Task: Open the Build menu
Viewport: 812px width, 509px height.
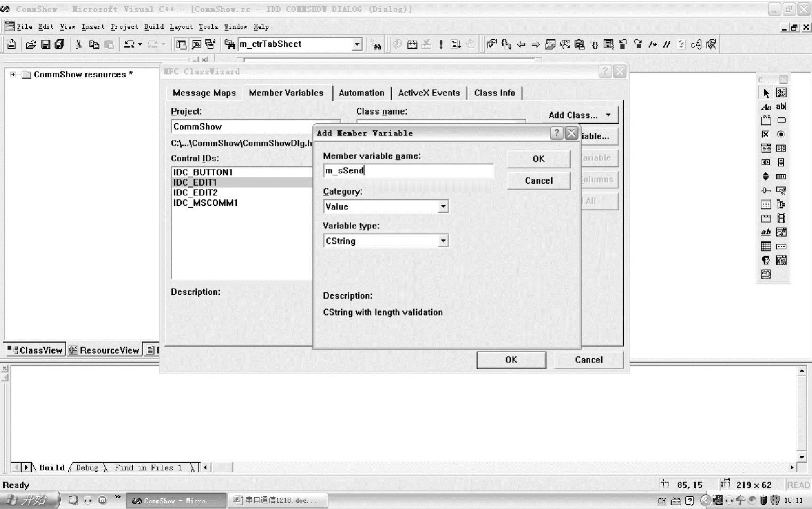Action: [154, 27]
